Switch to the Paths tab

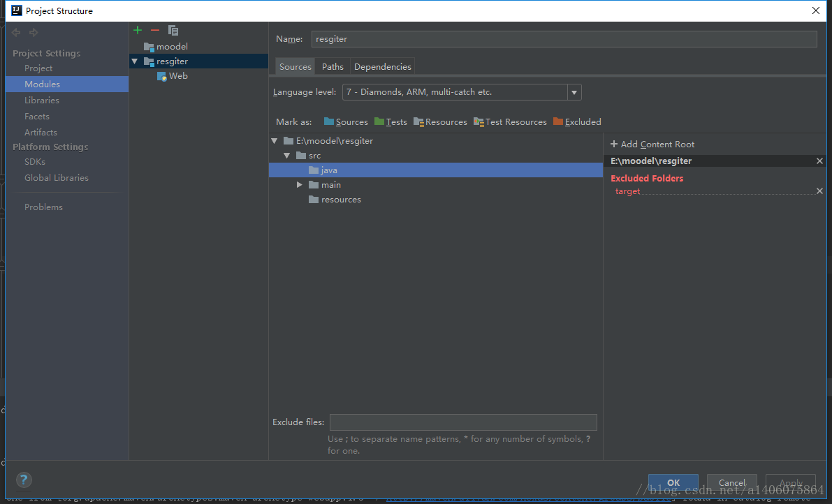pyautogui.click(x=333, y=67)
